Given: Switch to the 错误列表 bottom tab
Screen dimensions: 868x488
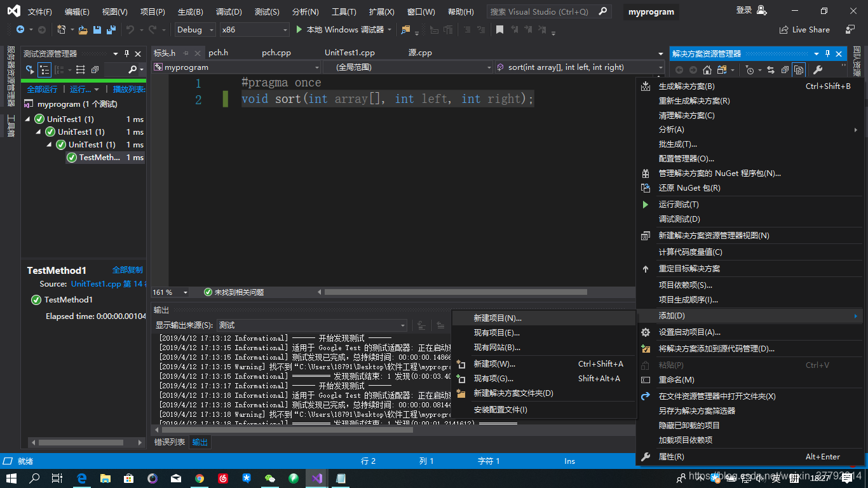Looking at the screenshot, I should 170,442.
